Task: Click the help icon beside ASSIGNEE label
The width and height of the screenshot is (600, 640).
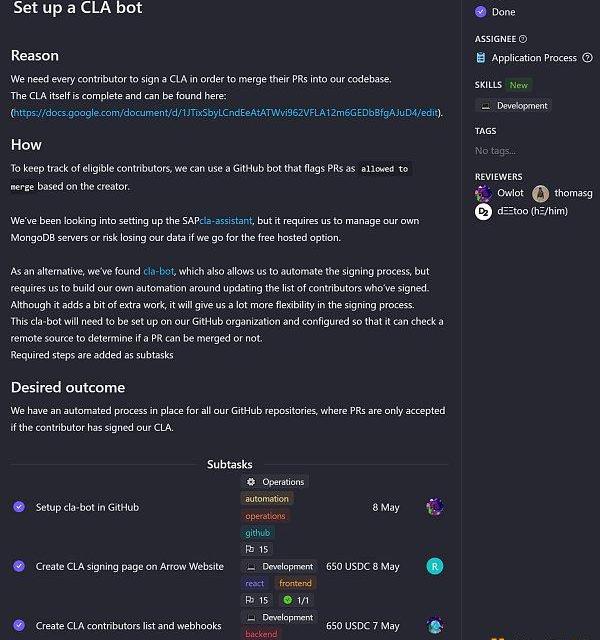Action: click(x=523, y=39)
